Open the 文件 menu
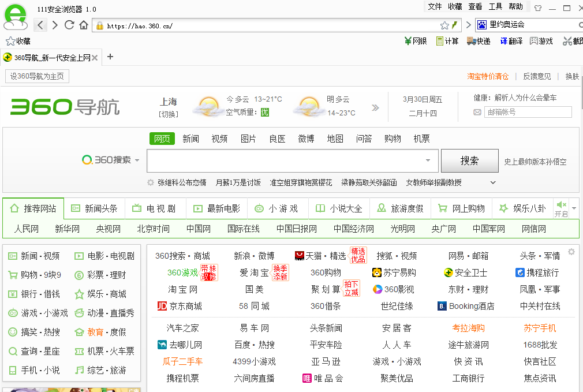Screen dimensions: 583x392 (x=435, y=6)
